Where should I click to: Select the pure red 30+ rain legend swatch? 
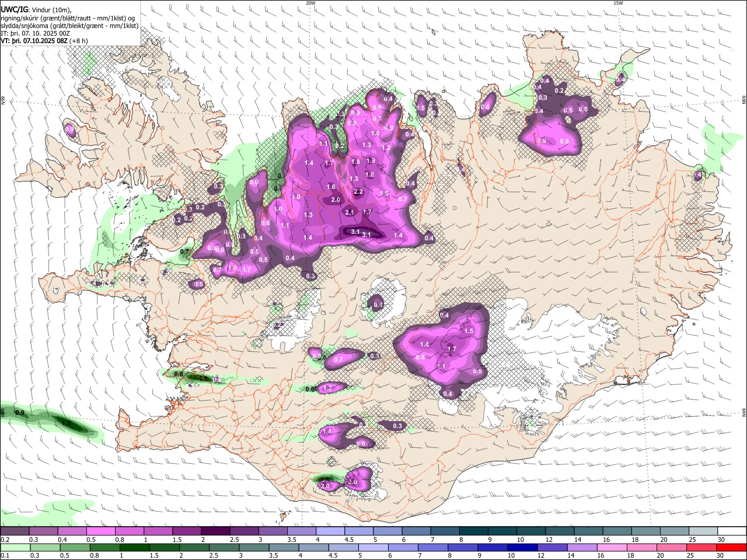731,548
